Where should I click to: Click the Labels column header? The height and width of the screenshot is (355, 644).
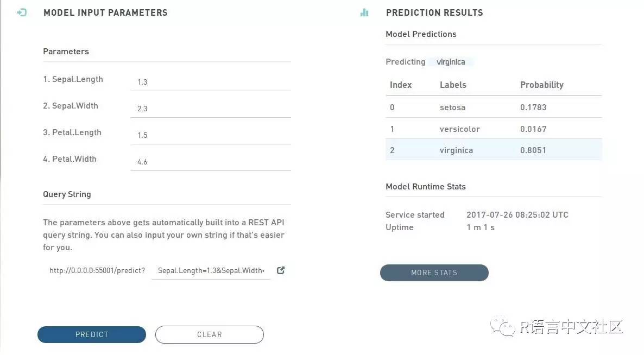[x=453, y=85]
